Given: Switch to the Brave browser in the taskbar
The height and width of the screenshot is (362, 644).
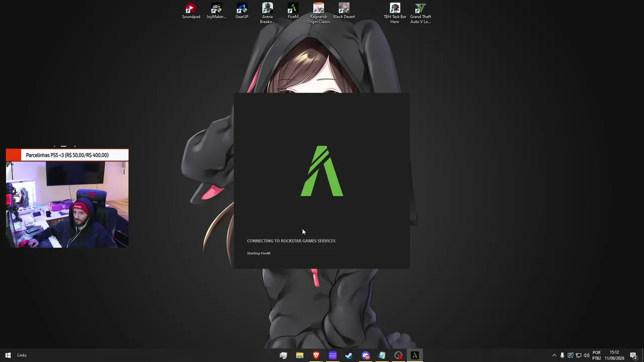Looking at the screenshot, I should point(316,355).
